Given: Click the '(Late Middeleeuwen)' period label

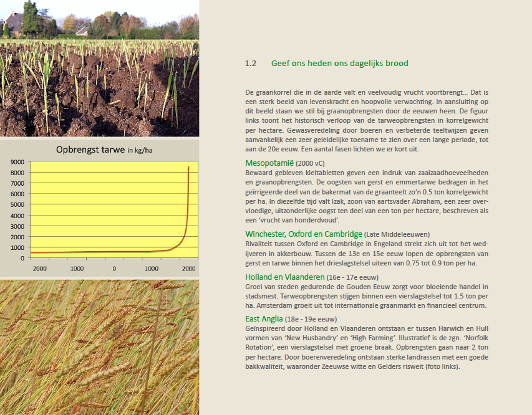Looking at the screenshot, I should [x=395, y=235].
